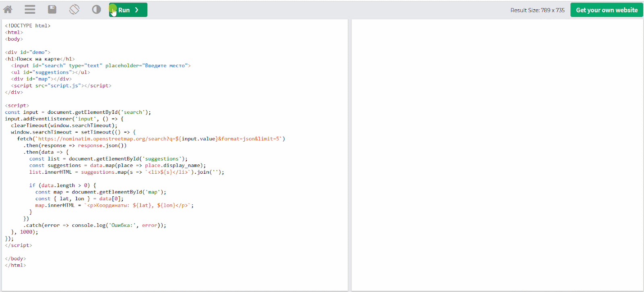Click the clearTimeout(window.searchTimeout) line
The width and height of the screenshot is (644, 292).
64,125
